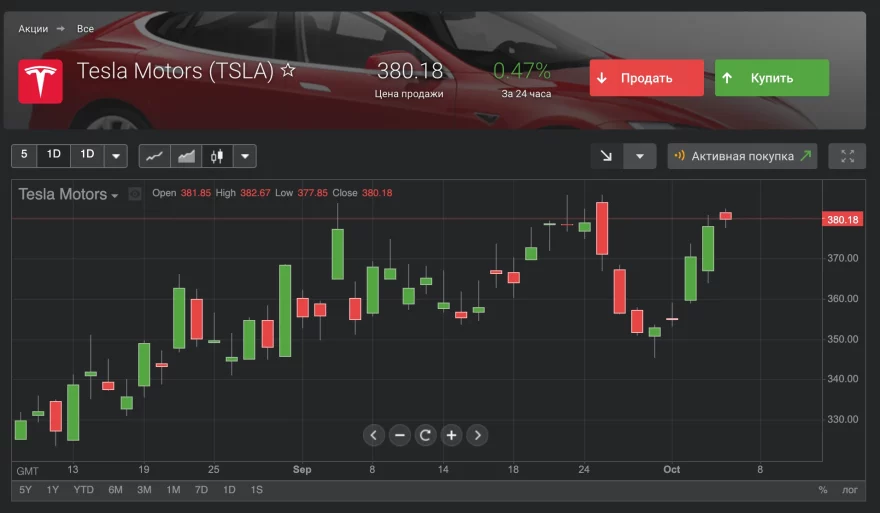
Task: Click High value 382.67
Action: (255, 193)
